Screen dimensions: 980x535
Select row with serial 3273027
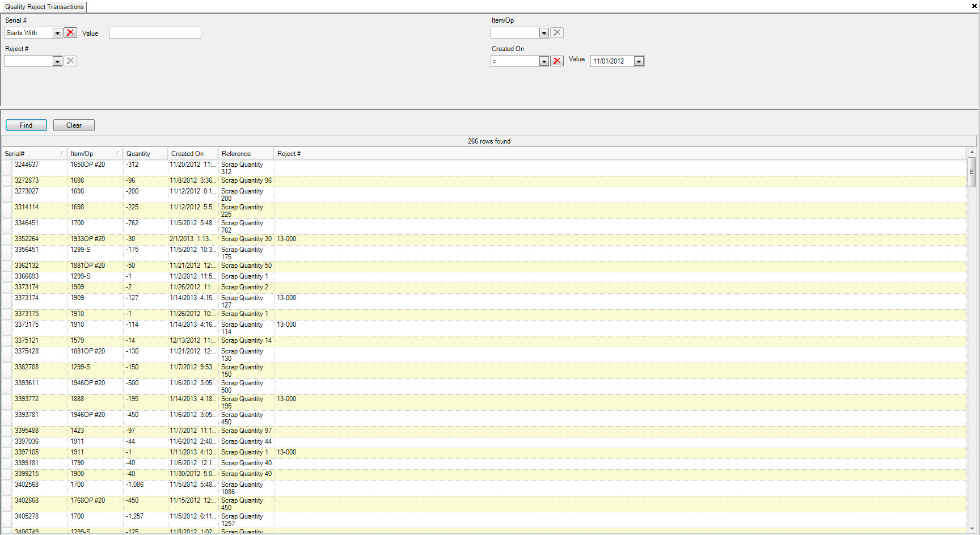[x=484, y=195]
